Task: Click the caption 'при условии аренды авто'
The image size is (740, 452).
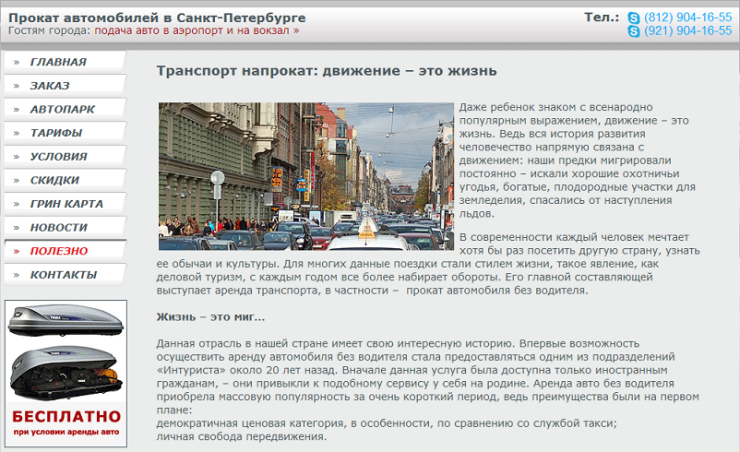Action: 66,432
